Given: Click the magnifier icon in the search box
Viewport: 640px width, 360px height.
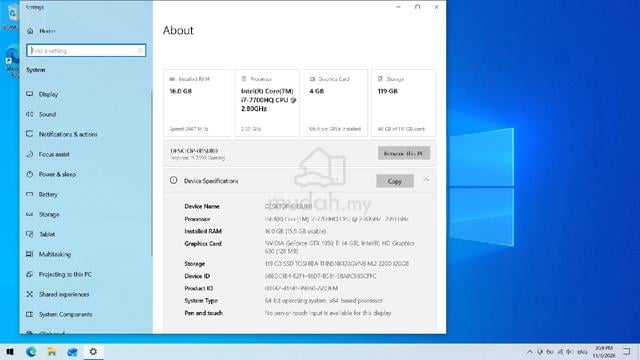Looking at the screenshot, I should [140, 51].
